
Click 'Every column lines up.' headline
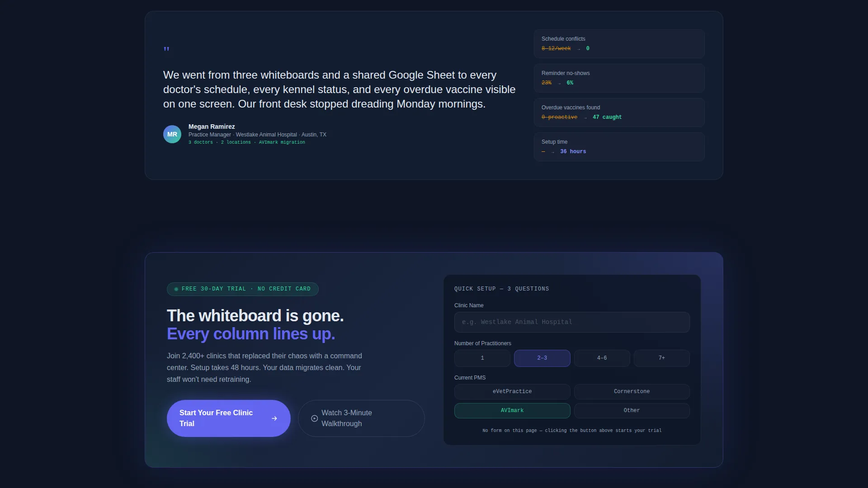[251, 334]
